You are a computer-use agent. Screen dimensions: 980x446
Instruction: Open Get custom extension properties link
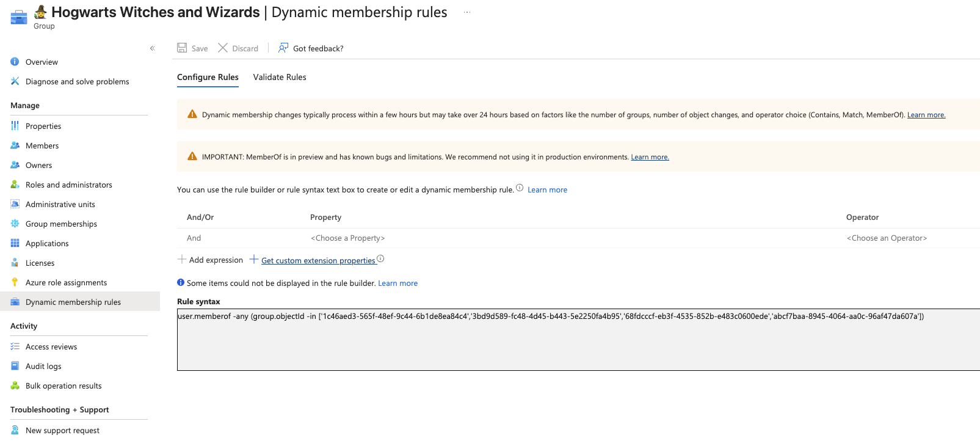point(318,260)
